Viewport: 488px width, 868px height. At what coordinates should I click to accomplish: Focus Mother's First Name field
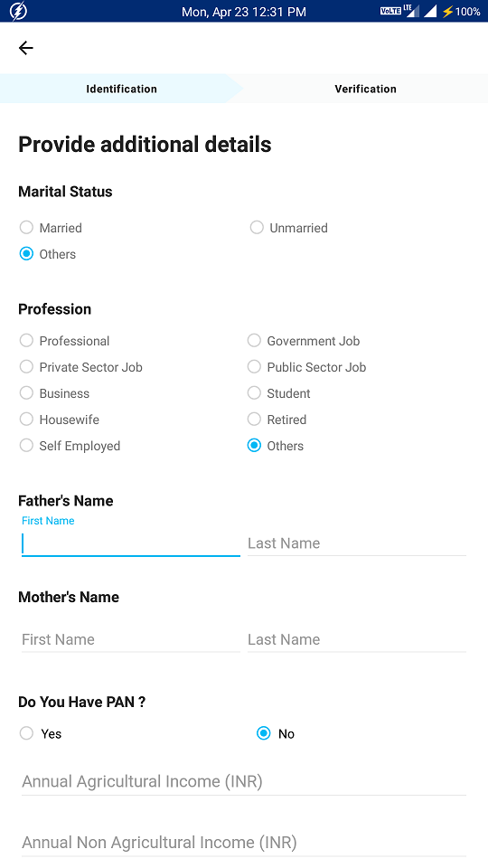click(130, 639)
